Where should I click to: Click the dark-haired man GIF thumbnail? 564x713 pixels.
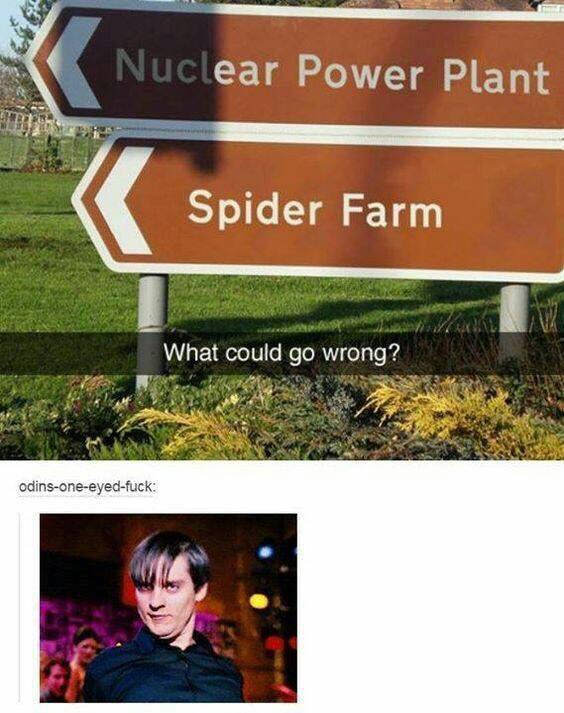168,608
